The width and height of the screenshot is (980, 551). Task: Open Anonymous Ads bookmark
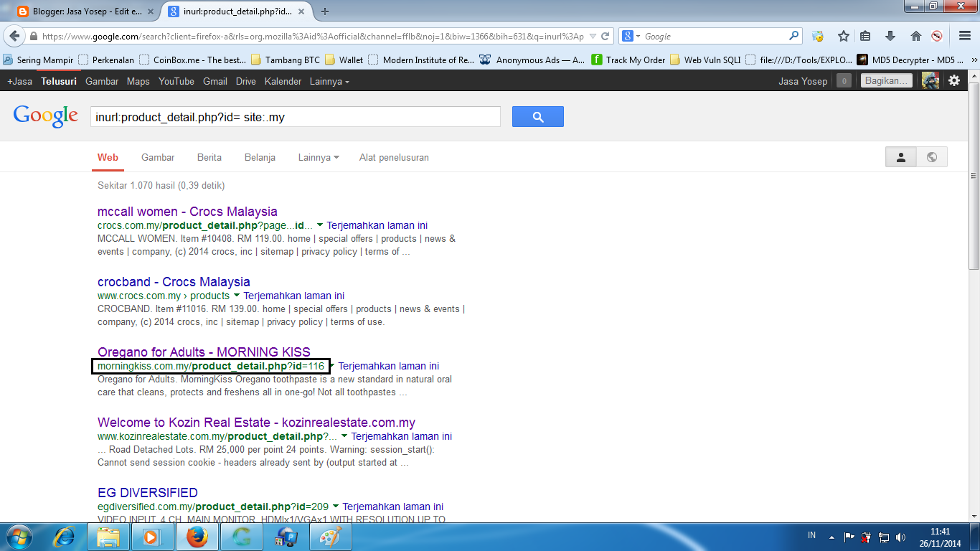coord(533,60)
